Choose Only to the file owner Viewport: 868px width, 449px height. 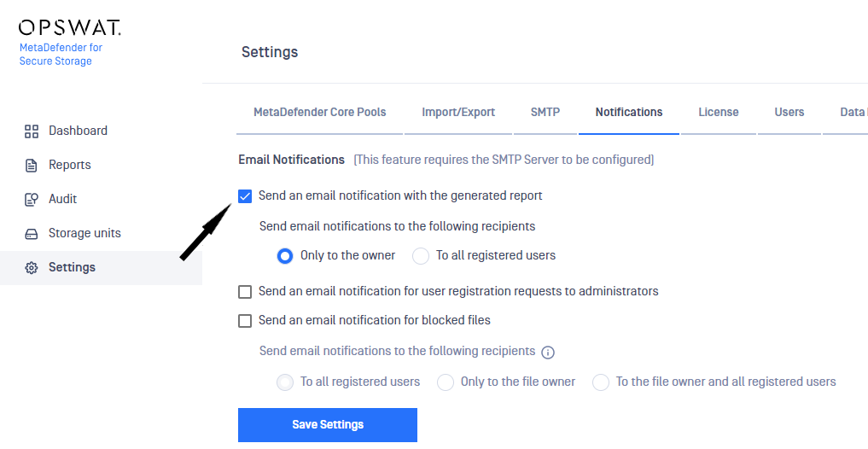pyautogui.click(x=446, y=382)
